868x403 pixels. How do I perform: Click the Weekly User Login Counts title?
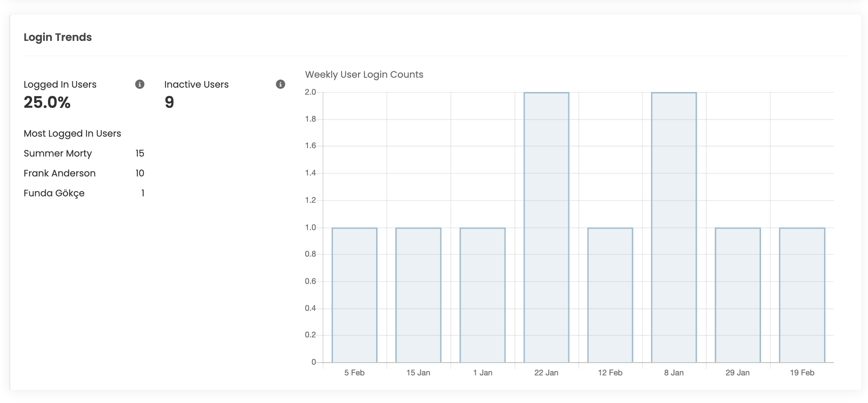coord(364,75)
